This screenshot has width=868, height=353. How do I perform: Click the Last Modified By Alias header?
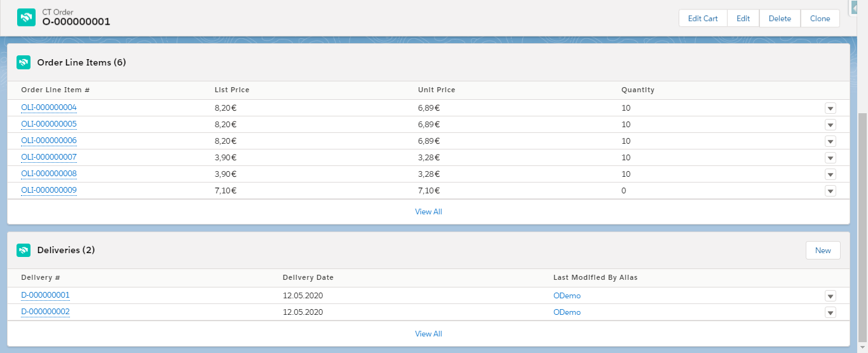click(x=595, y=277)
